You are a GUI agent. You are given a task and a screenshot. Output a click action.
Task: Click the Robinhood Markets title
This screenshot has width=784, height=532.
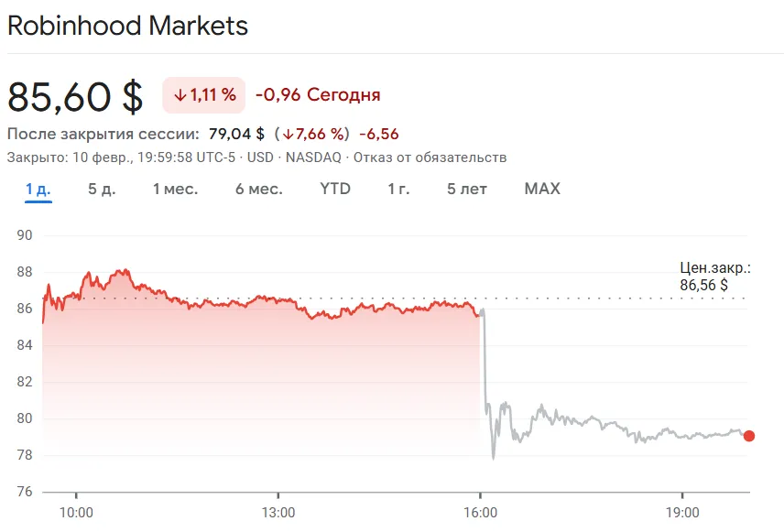(x=127, y=26)
